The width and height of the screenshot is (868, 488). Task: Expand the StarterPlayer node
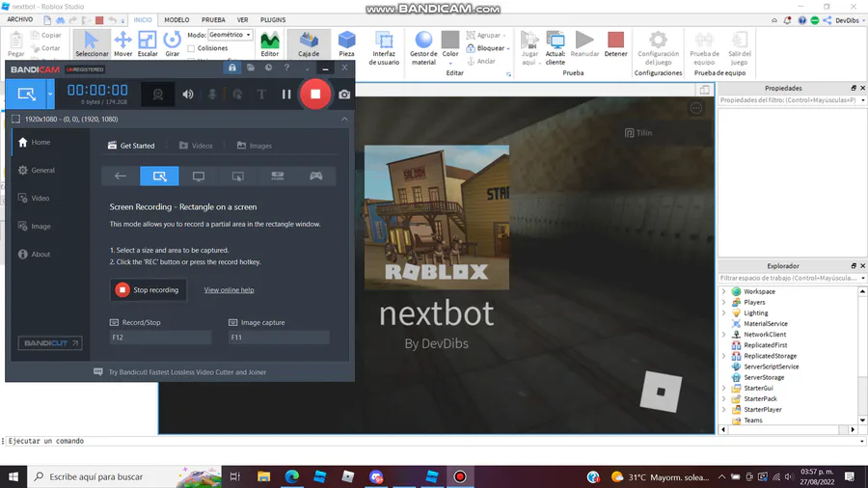click(x=723, y=410)
